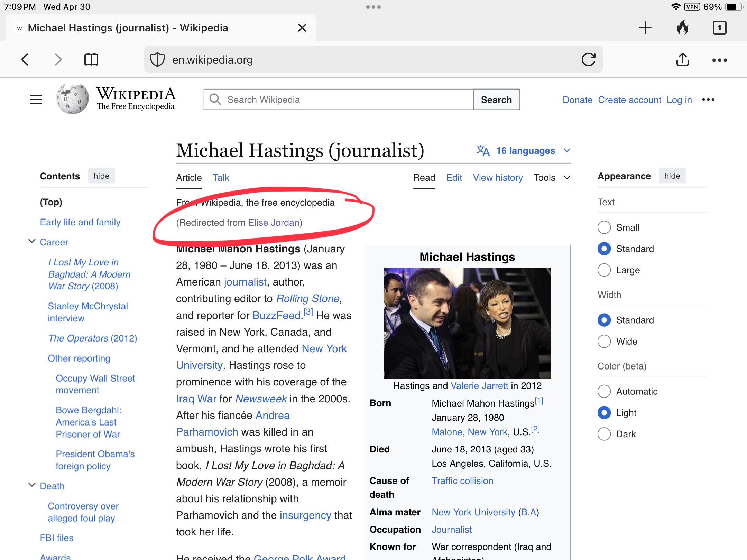
Task: Go back with the browser back arrow
Action: click(x=25, y=59)
